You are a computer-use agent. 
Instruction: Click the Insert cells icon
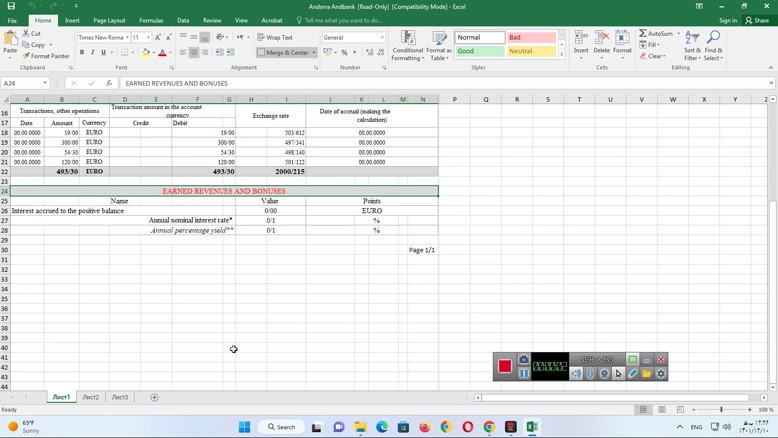coord(581,43)
